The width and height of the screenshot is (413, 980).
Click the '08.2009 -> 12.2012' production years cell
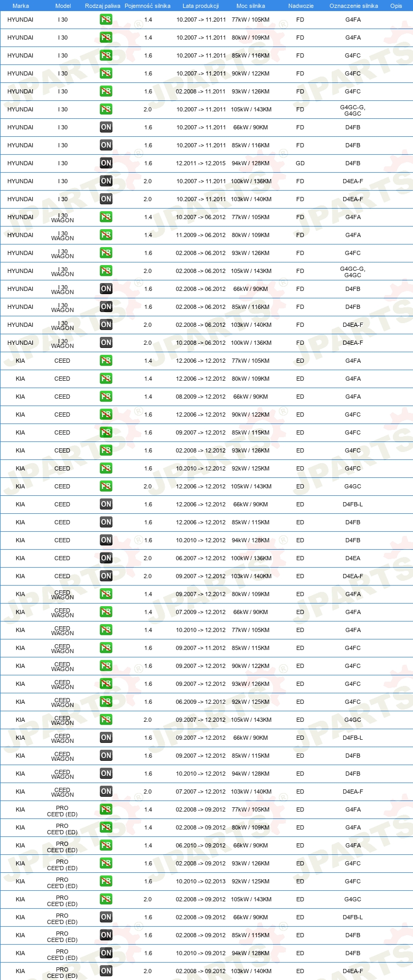[201, 397]
